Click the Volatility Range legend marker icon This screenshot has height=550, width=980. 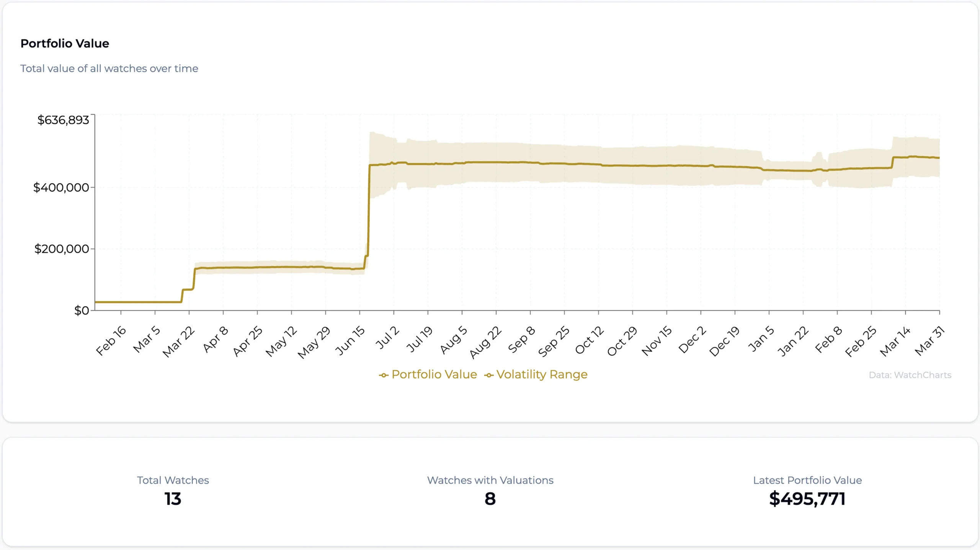click(x=488, y=375)
